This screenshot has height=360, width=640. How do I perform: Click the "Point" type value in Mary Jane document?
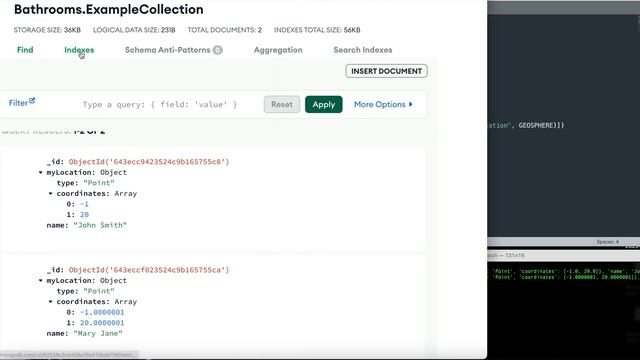pos(99,291)
